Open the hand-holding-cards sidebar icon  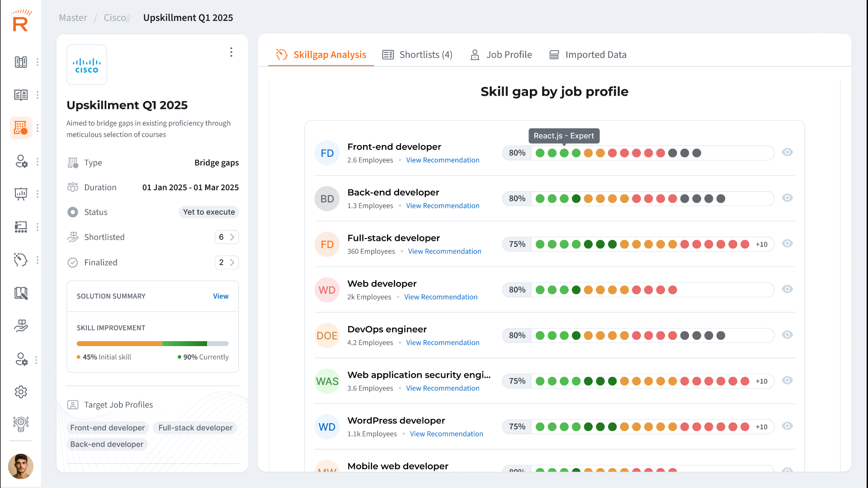(x=21, y=326)
